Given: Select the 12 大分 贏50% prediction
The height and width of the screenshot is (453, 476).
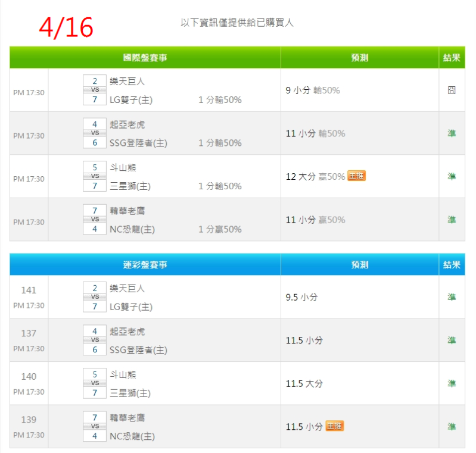Looking at the screenshot, I should tap(315, 177).
